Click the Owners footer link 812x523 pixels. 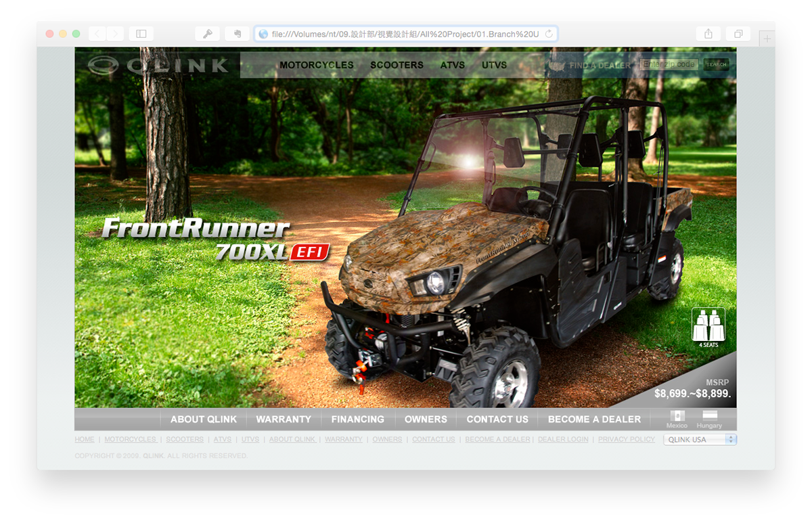point(387,439)
